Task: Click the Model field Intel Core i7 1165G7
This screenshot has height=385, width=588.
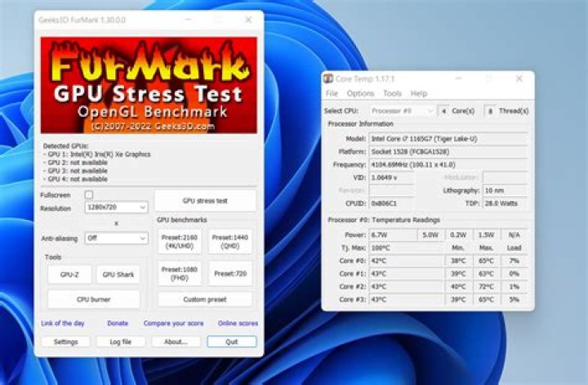Action: (x=448, y=139)
